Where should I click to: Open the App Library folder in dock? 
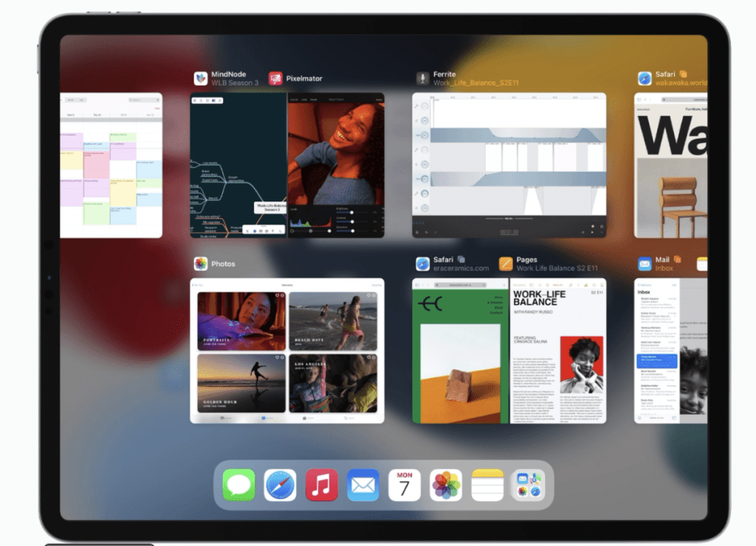[x=529, y=485]
